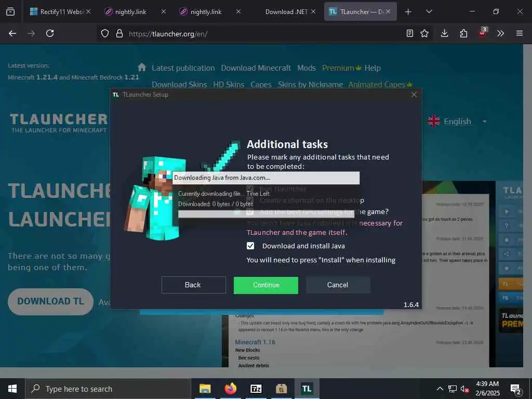532x399 pixels.
Task: Click green Continue button
Action: pyautogui.click(x=266, y=285)
